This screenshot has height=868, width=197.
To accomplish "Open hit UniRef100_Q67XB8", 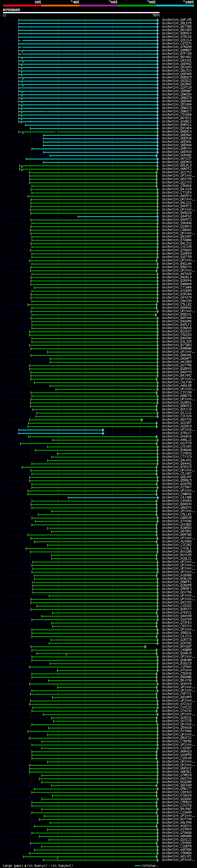I will (177, 26).
